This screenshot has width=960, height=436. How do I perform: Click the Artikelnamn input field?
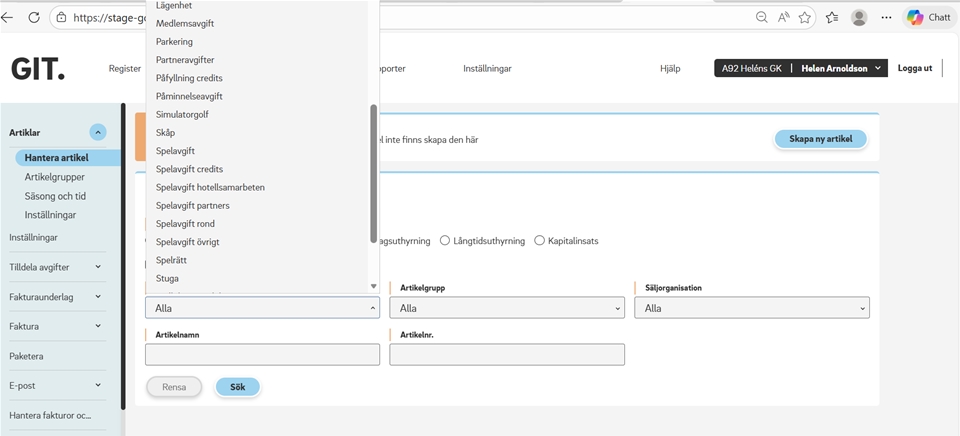[262, 355]
